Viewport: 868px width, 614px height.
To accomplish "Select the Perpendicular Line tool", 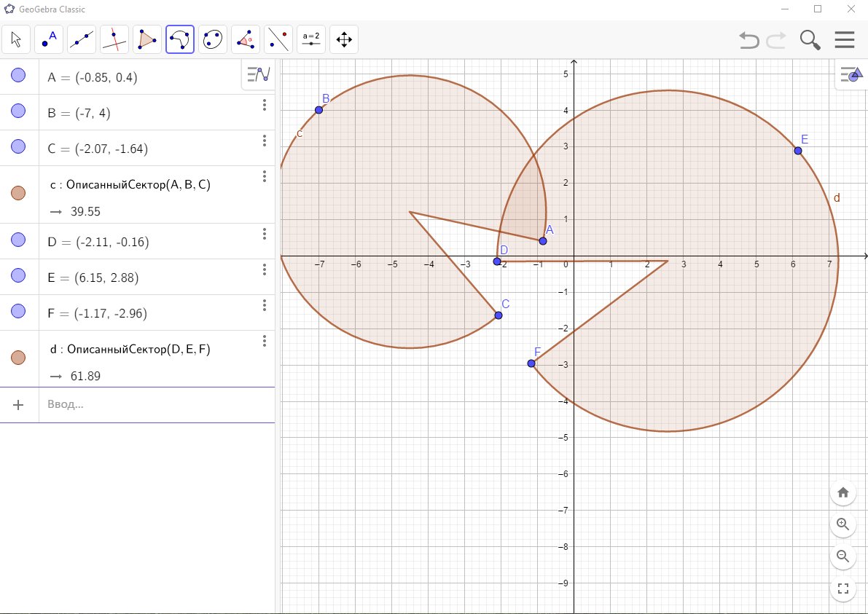I will pos(114,39).
